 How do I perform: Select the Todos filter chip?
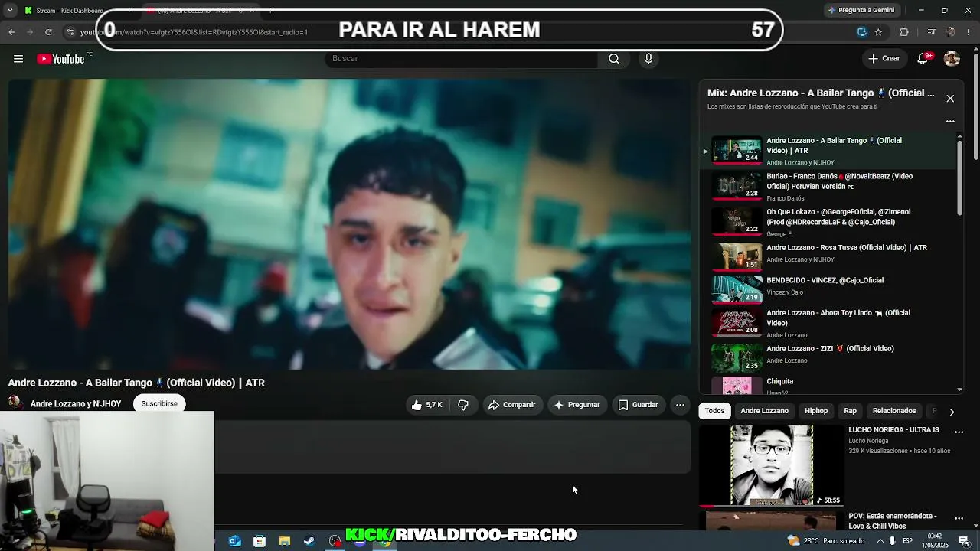click(714, 411)
